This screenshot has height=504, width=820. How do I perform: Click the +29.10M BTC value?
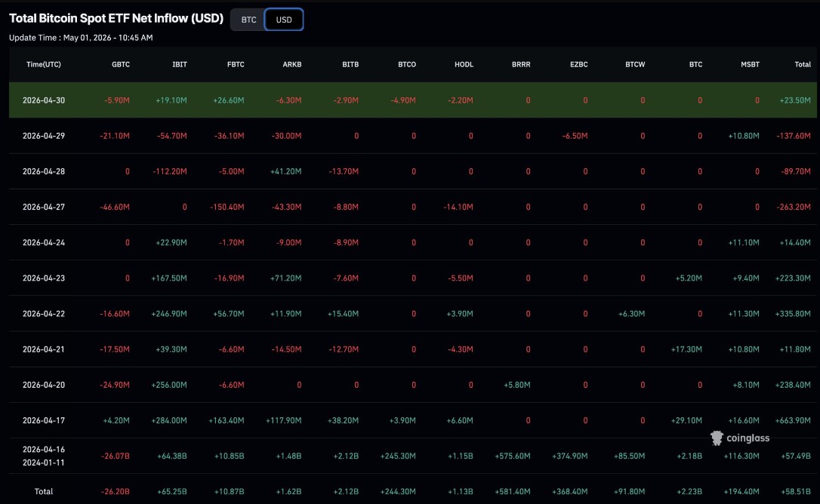pyautogui.click(x=686, y=420)
